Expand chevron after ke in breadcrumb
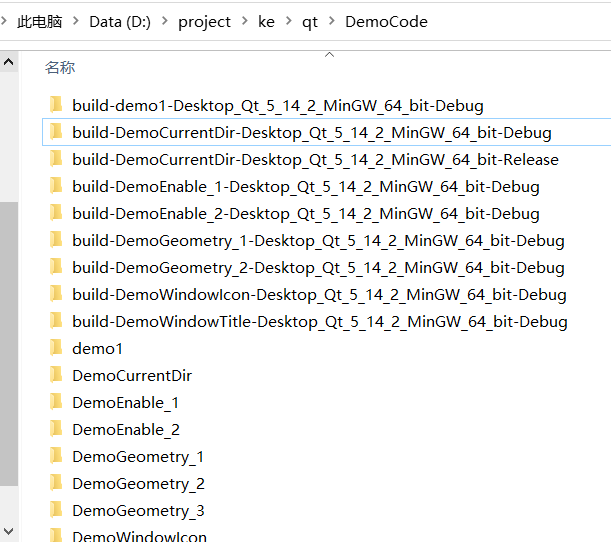 289,21
